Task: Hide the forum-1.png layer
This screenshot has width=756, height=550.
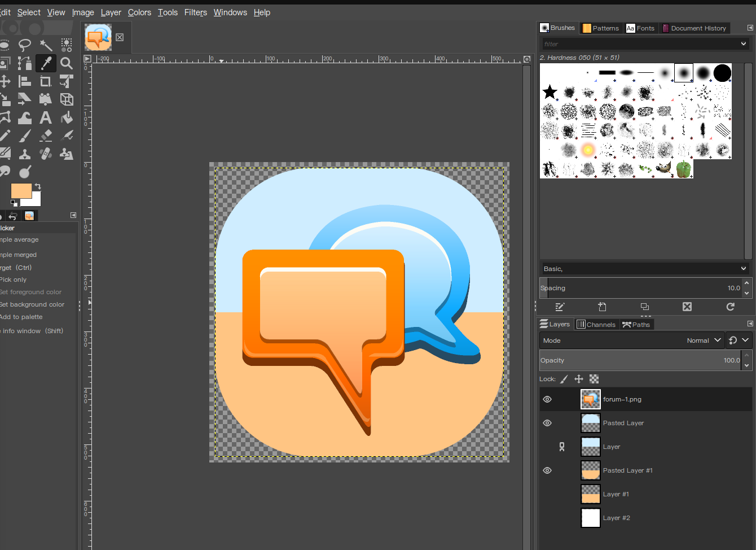Action: 547,399
